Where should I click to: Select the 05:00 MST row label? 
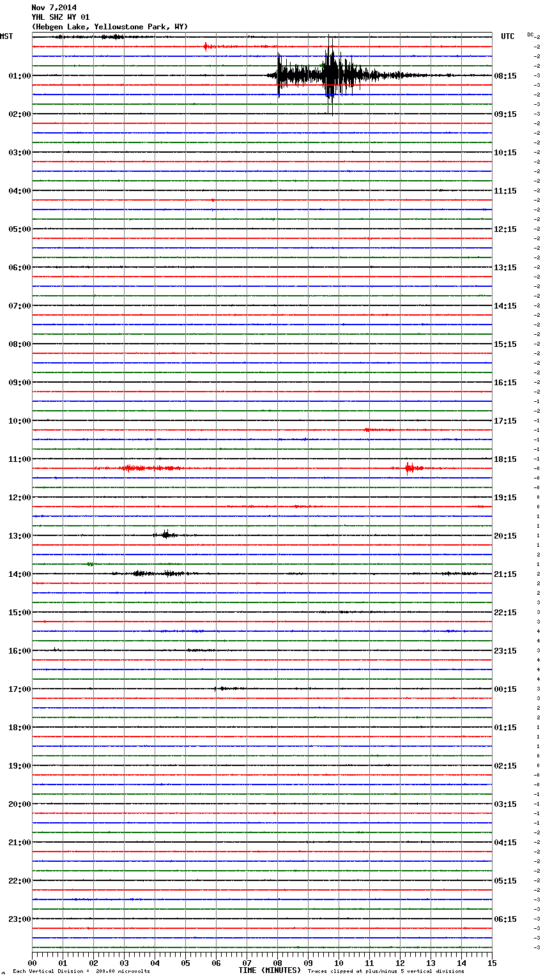pos(20,229)
